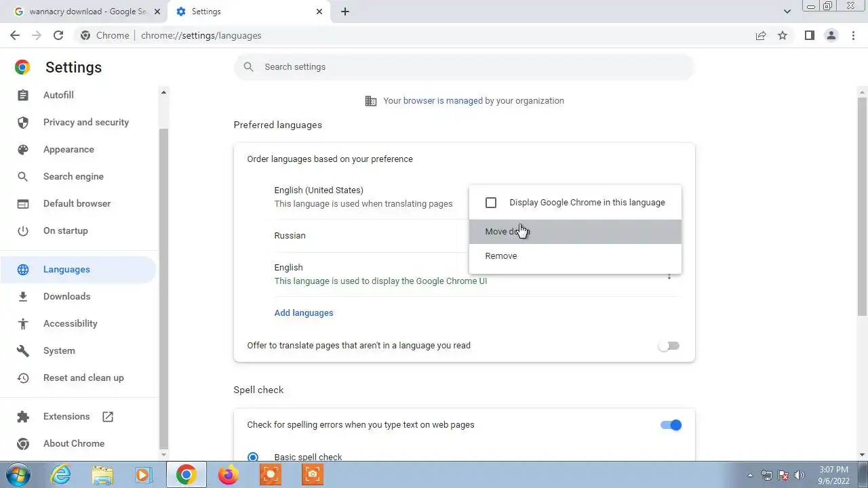Click the browser back arrow

point(15,35)
